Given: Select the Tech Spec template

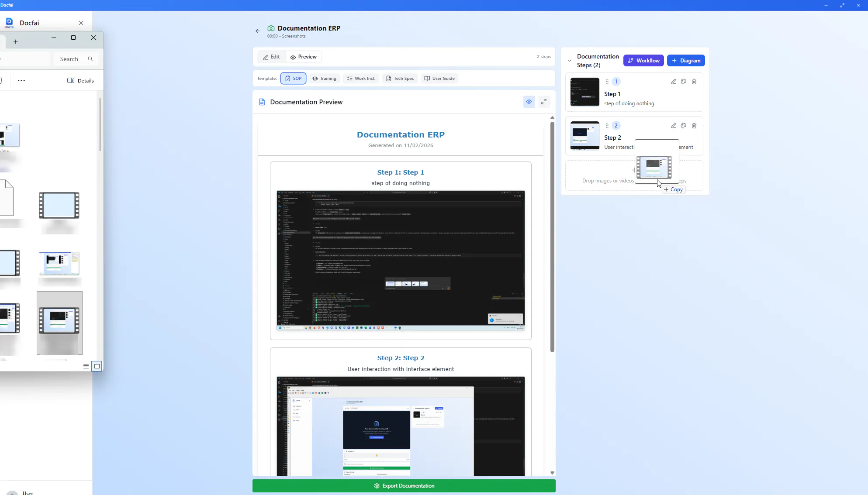Looking at the screenshot, I should (x=400, y=79).
